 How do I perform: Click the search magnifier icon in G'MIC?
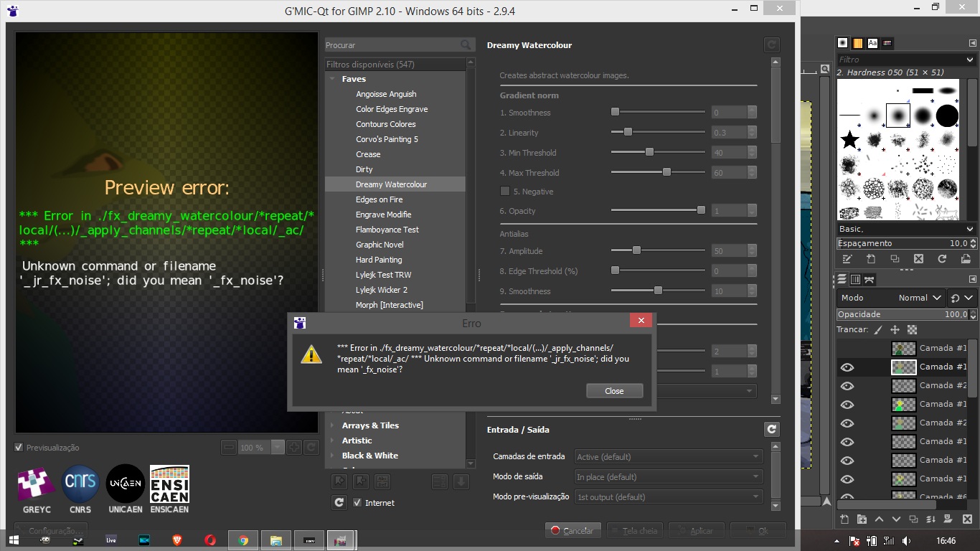click(x=466, y=45)
